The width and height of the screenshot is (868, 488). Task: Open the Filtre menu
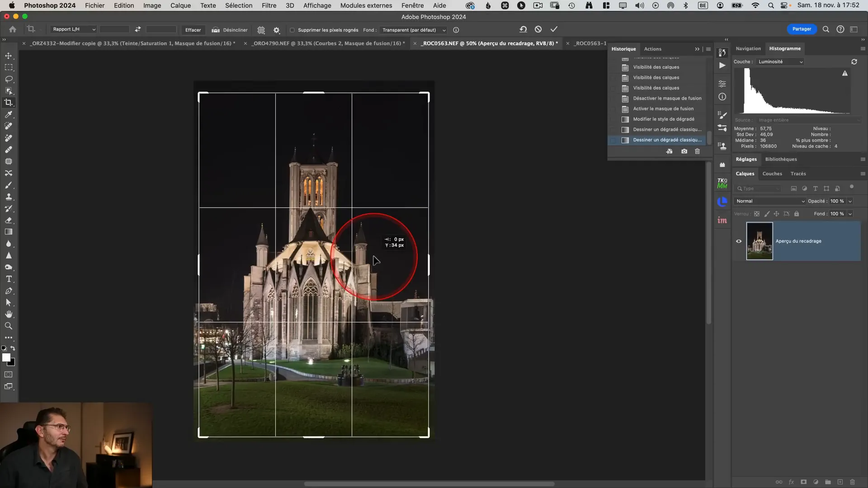(269, 5)
